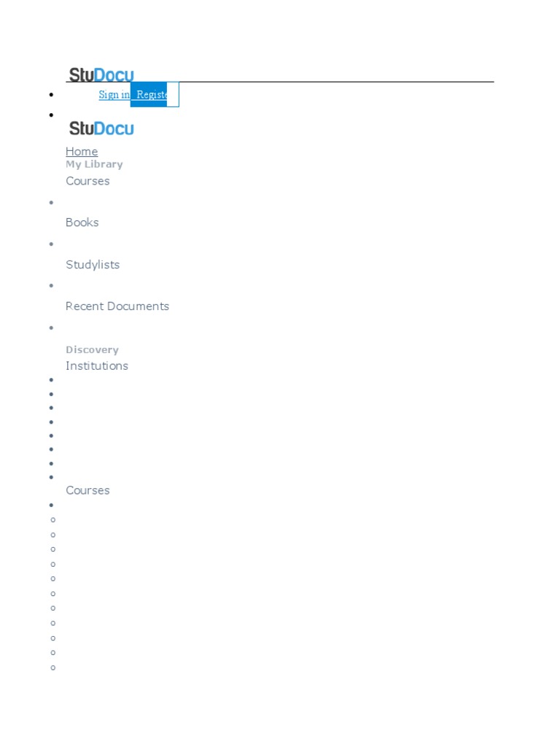Open the Recent Documents item
The height and width of the screenshot is (747, 560).
coord(117,306)
